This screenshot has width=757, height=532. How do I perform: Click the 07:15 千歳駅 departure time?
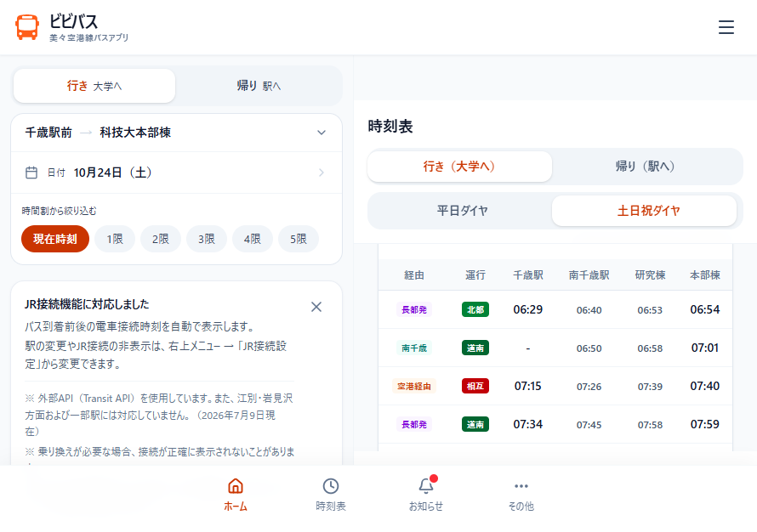click(527, 386)
